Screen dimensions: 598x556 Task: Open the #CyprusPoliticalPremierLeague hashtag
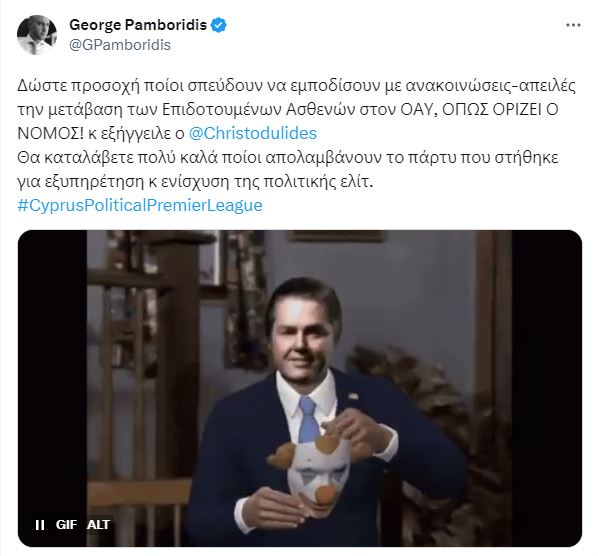pos(140,205)
